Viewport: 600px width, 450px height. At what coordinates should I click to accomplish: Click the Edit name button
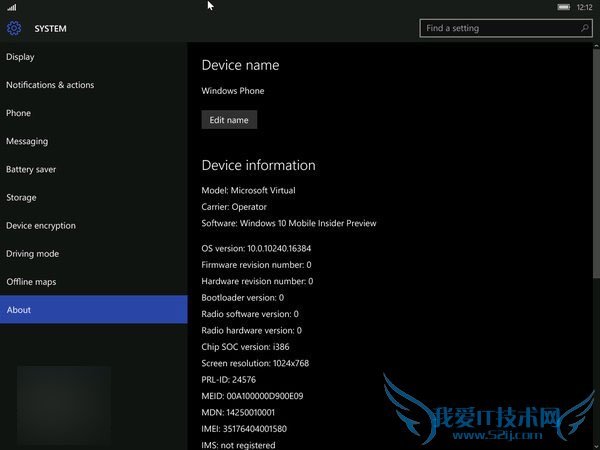point(229,120)
